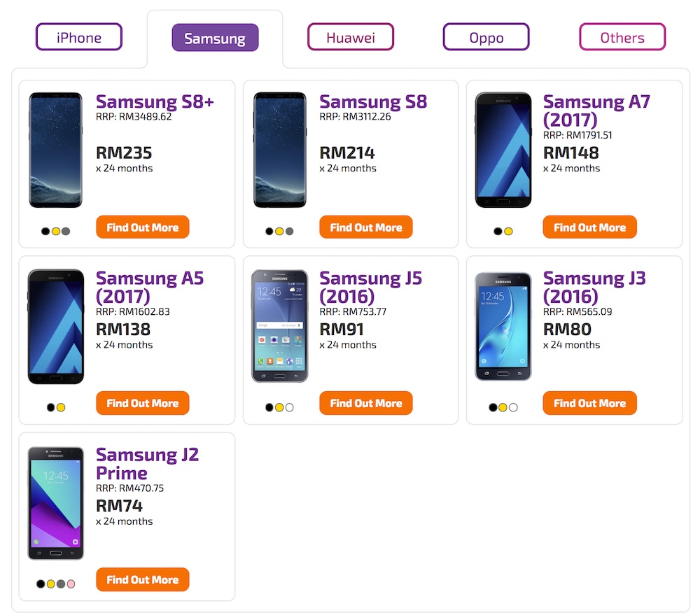700x615 pixels.
Task: Choose the grey color for Samsung S8
Action: (289, 232)
